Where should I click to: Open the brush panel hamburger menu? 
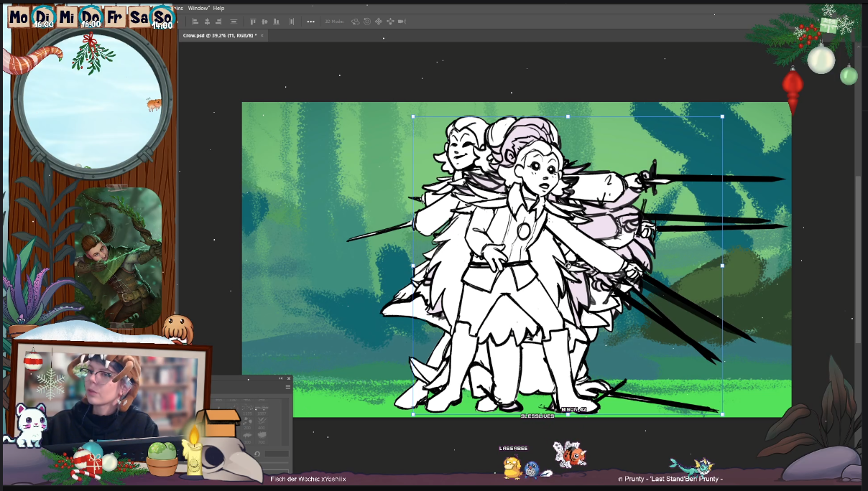[x=288, y=387]
